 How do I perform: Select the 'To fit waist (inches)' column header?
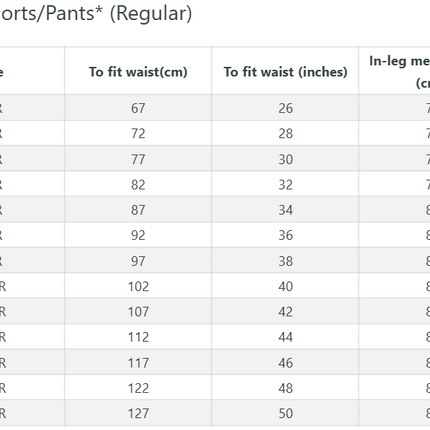tap(285, 72)
